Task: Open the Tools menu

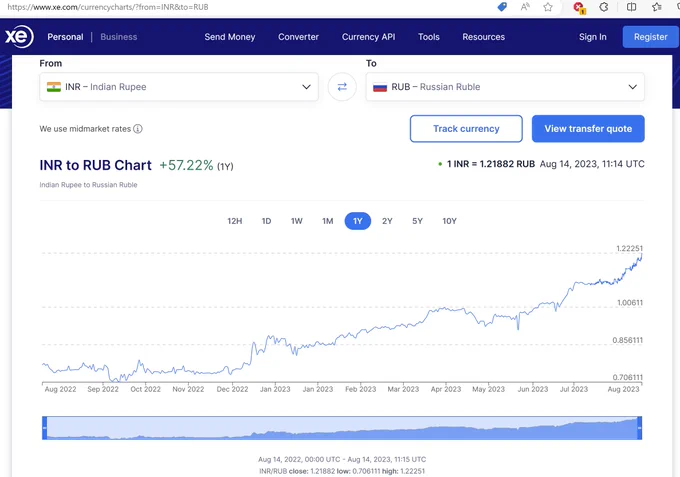Action: (429, 37)
